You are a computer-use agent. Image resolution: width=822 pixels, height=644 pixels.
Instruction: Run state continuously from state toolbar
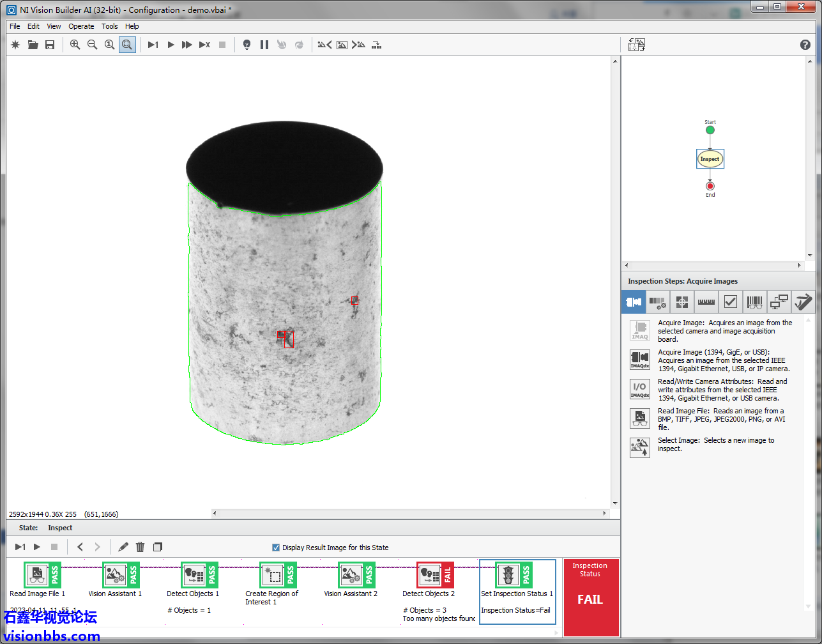[37, 547]
